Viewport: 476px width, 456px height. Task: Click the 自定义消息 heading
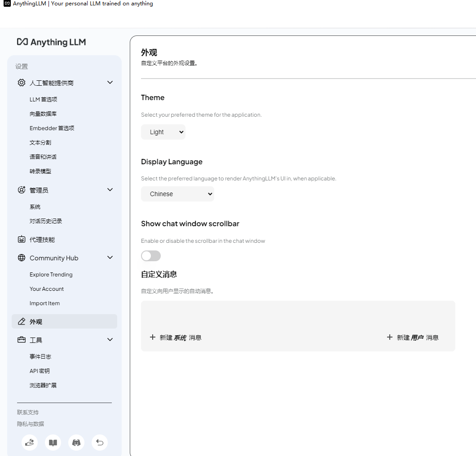click(159, 274)
